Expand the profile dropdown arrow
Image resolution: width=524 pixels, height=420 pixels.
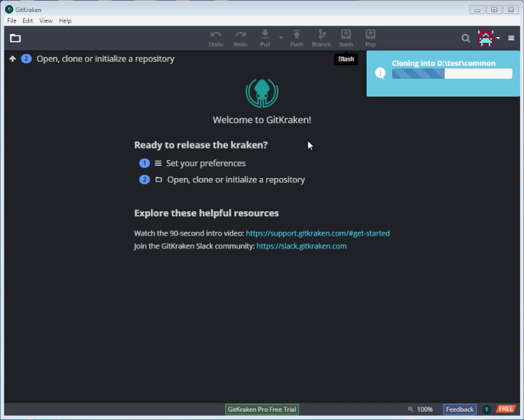[498, 38]
